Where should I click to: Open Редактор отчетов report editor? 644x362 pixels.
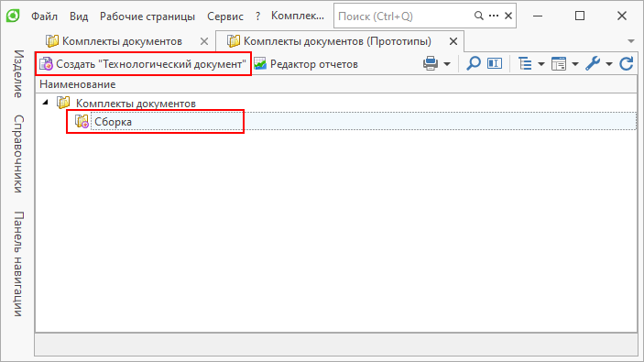point(306,64)
